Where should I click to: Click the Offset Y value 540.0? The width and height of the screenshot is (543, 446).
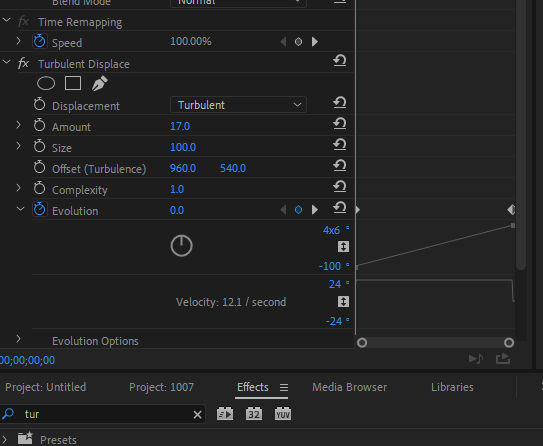pyautogui.click(x=233, y=168)
